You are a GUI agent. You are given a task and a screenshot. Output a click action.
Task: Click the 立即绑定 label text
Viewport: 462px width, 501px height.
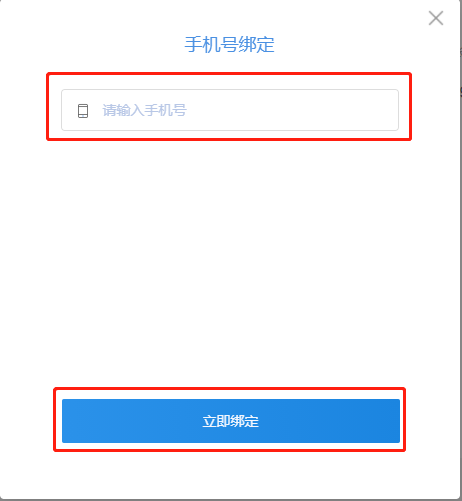[231, 421]
